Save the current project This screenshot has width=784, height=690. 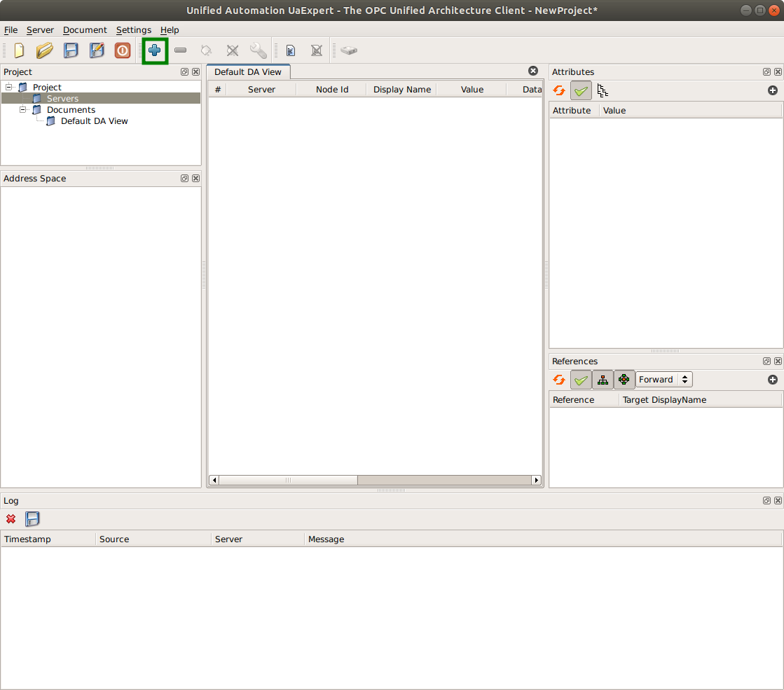(71, 50)
